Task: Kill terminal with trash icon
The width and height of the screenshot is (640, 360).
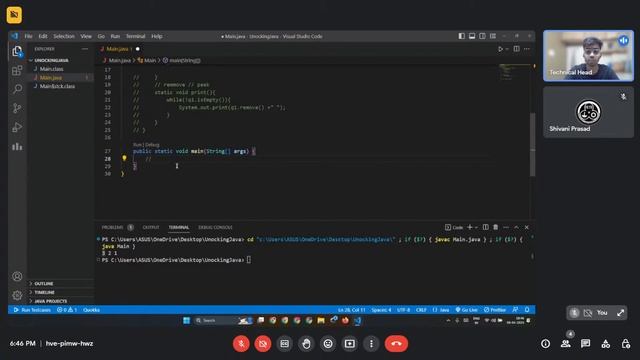Action: click(x=496, y=227)
